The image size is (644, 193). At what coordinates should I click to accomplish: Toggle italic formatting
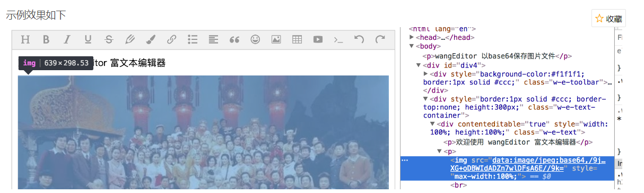tap(67, 39)
